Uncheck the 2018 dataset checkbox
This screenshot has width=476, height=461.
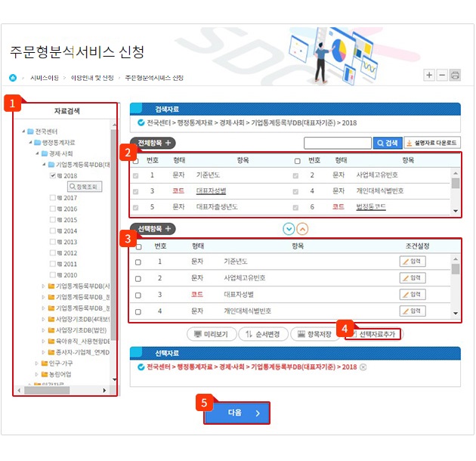[x=53, y=175]
